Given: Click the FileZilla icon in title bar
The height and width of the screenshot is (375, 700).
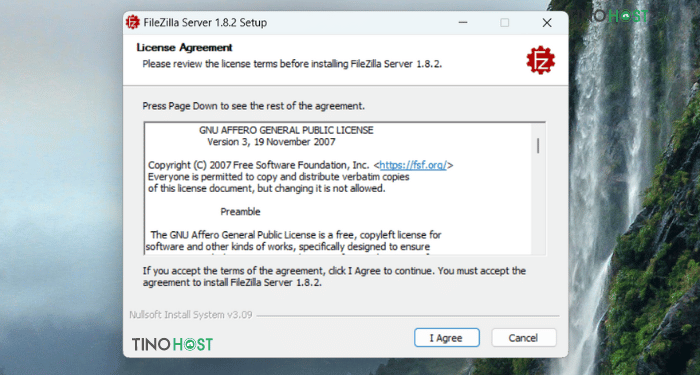Looking at the screenshot, I should 133,22.
